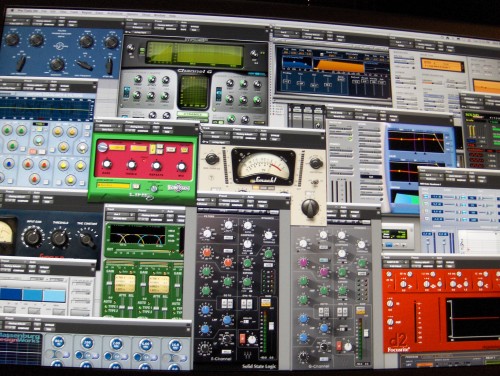The image size is (500, 376).
Task: Open the track dropdown in Smack! plugin header
Action: 215,132
